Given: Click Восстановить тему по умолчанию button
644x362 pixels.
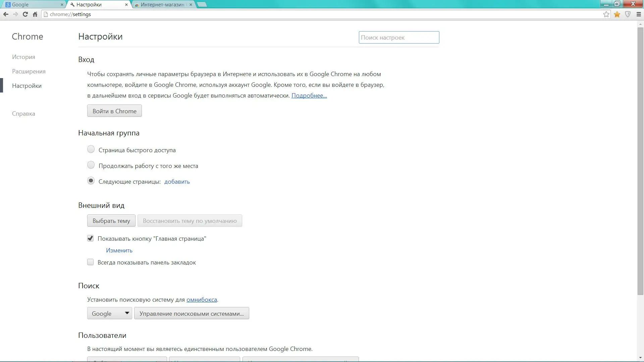Looking at the screenshot, I should (x=190, y=221).
